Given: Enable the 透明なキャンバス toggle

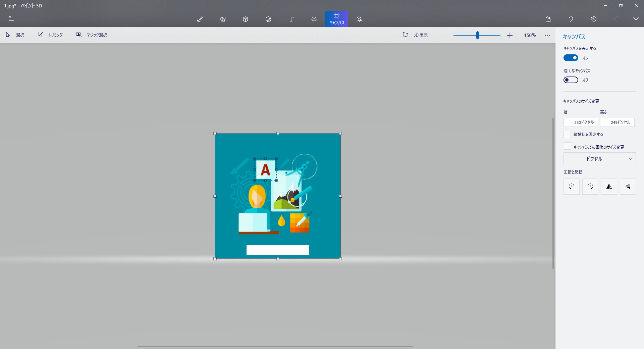Looking at the screenshot, I should click(x=571, y=80).
